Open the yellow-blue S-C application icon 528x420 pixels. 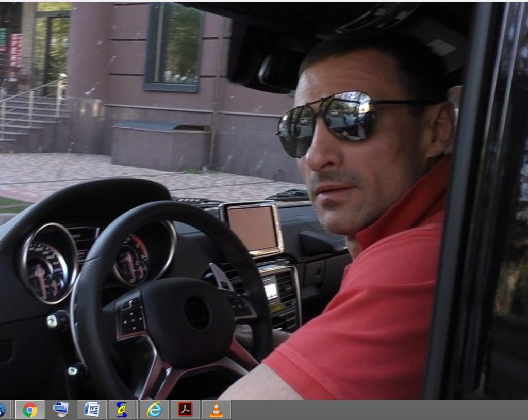(123, 410)
